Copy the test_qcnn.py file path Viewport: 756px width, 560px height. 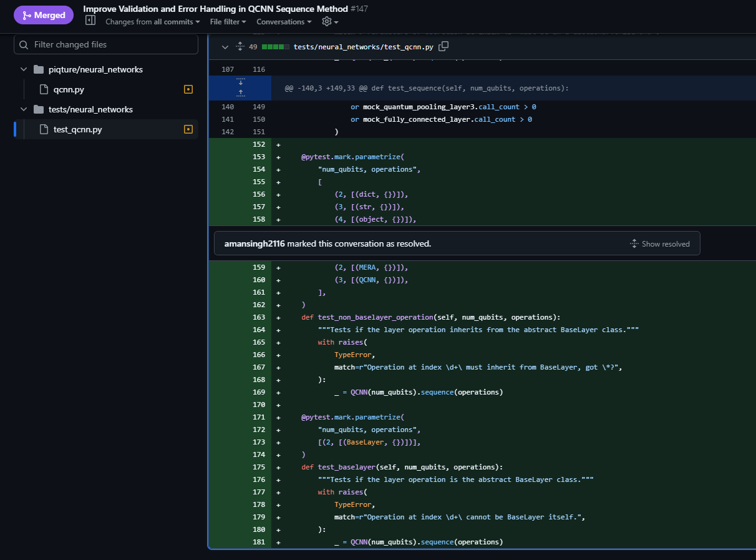click(443, 47)
